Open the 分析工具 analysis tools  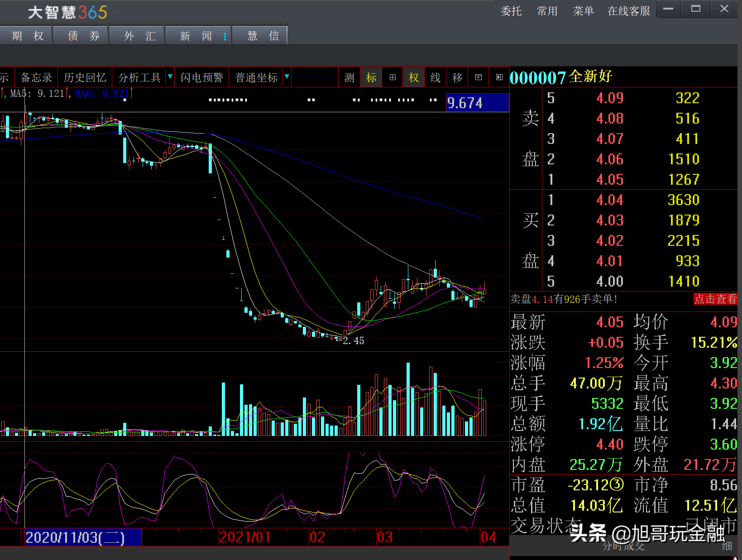click(139, 77)
